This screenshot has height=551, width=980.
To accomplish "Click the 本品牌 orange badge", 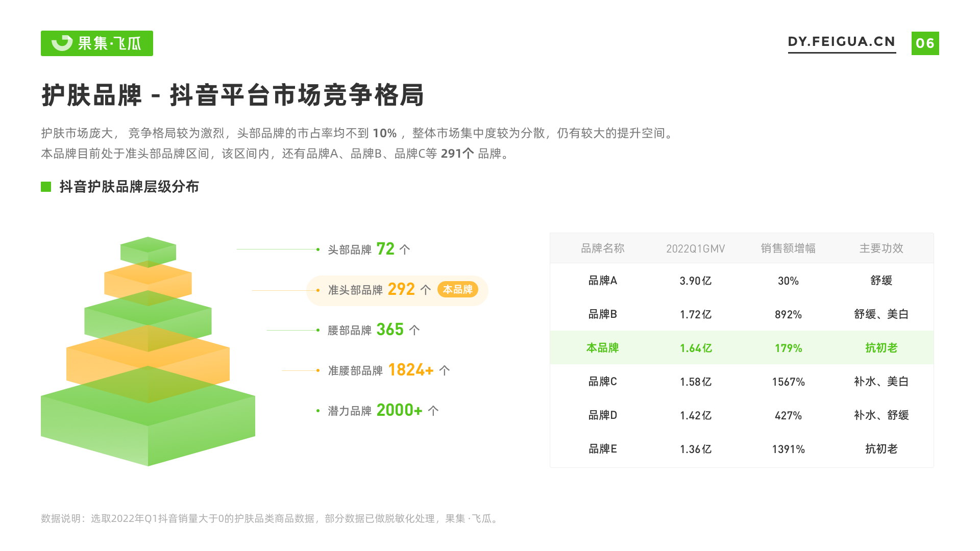I will [x=457, y=290].
